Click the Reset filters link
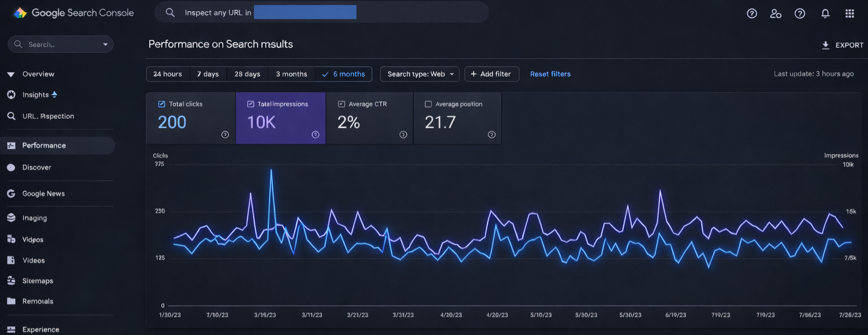The width and height of the screenshot is (868, 335). tap(550, 74)
